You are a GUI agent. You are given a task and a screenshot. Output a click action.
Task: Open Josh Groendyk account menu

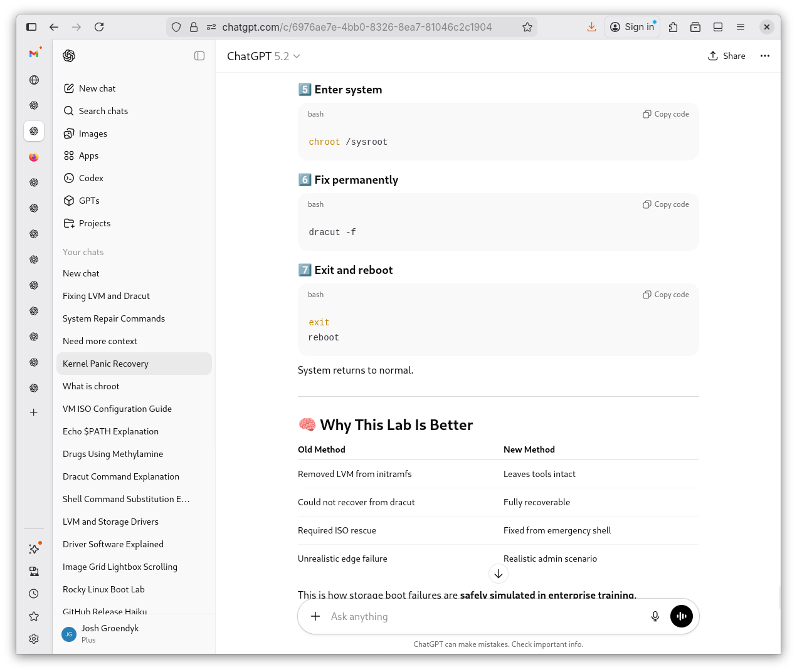tap(110, 633)
